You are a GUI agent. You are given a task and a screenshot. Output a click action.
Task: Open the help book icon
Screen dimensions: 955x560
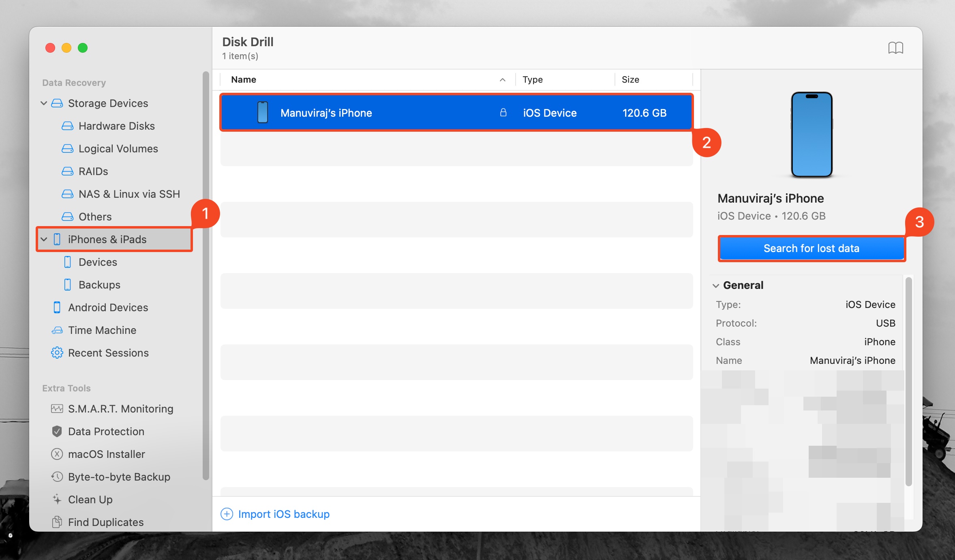click(x=895, y=48)
